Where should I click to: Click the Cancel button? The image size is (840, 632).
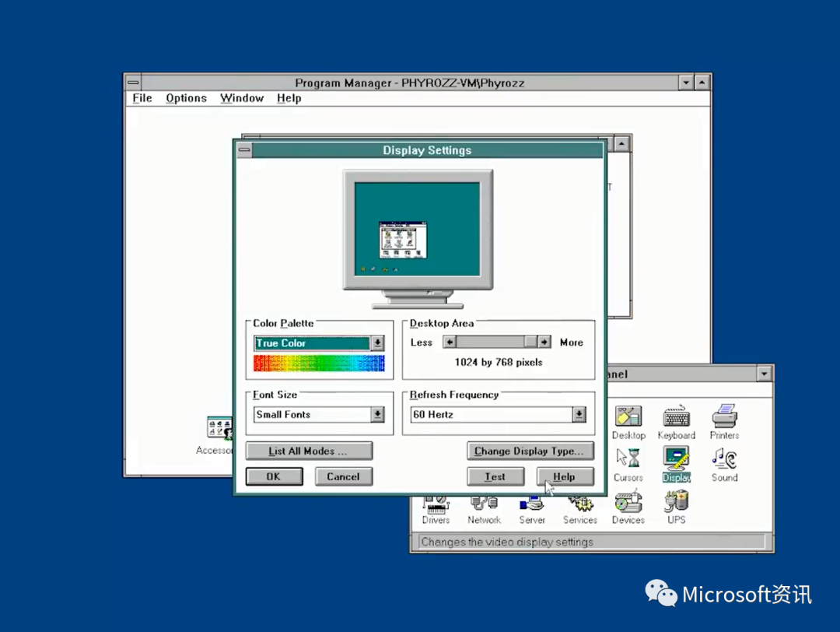point(344,476)
